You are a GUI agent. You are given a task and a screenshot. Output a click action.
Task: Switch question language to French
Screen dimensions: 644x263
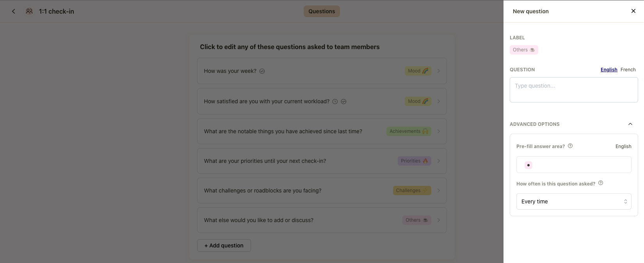click(x=628, y=70)
